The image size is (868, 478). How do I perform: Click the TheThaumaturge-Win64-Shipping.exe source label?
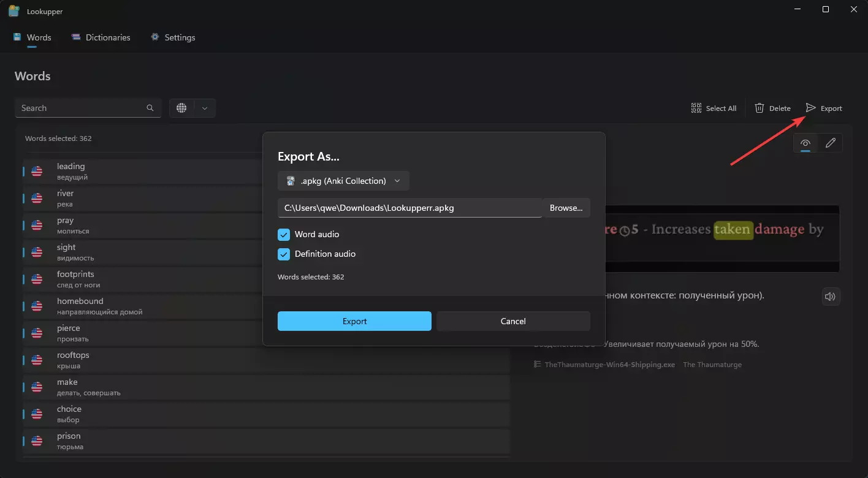(x=609, y=365)
